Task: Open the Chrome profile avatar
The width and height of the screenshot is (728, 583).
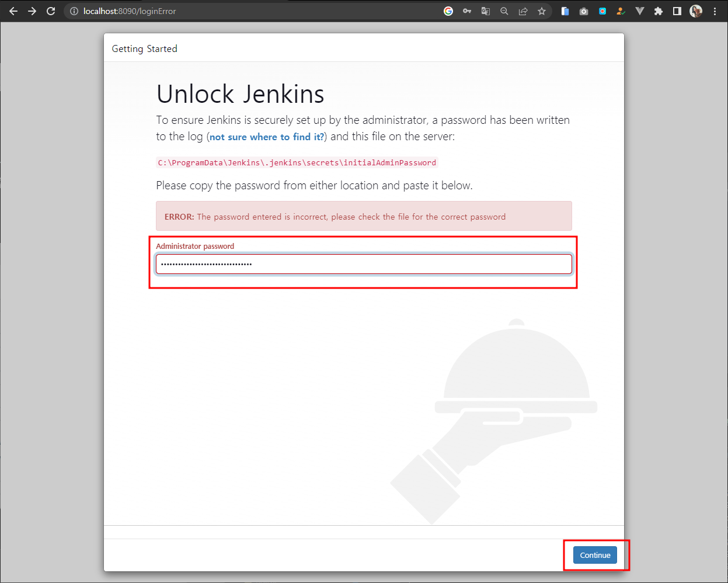Action: [x=696, y=11]
